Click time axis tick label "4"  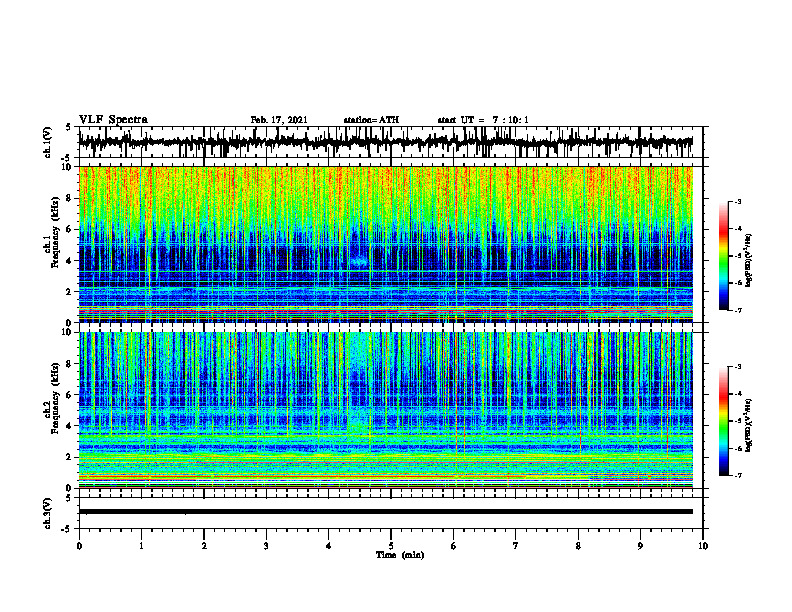(329, 546)
